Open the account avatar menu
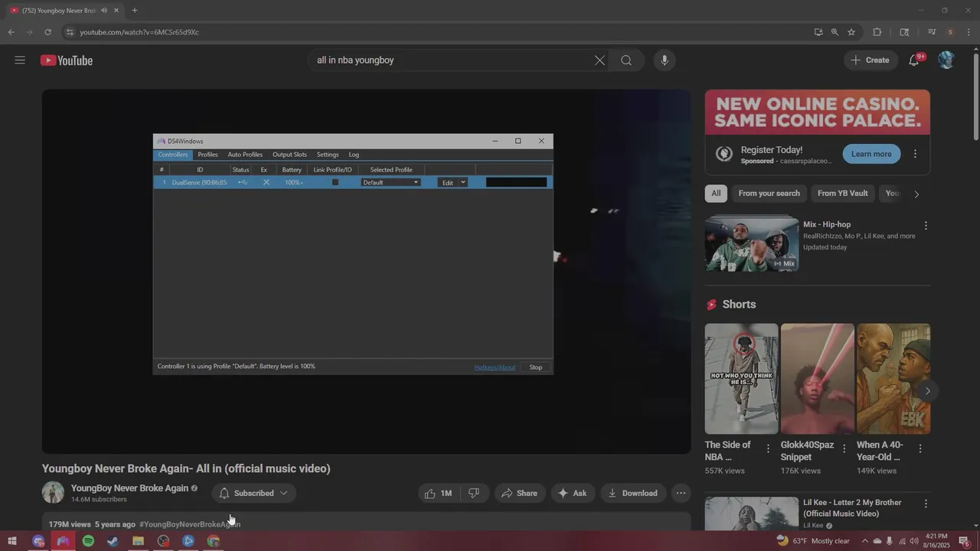This screenshot has height=551, width=980. pyautogui.click(x=946, y=60)
